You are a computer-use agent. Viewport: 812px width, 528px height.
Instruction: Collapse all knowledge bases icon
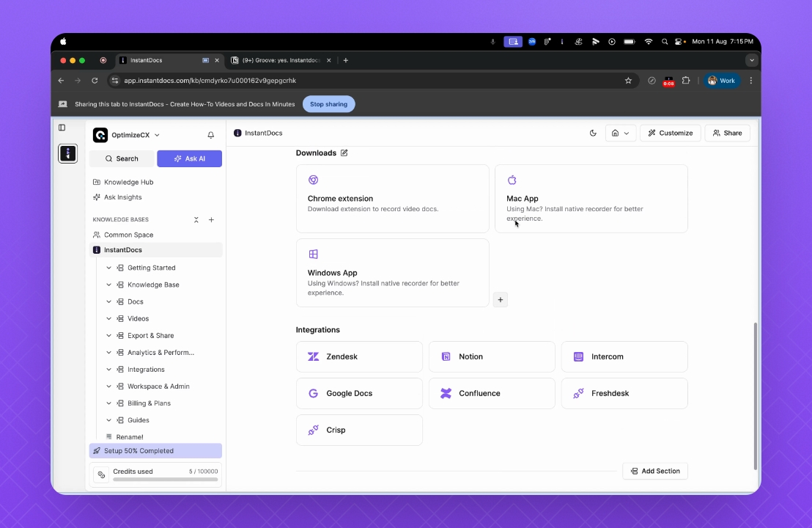tap(196, 220)
